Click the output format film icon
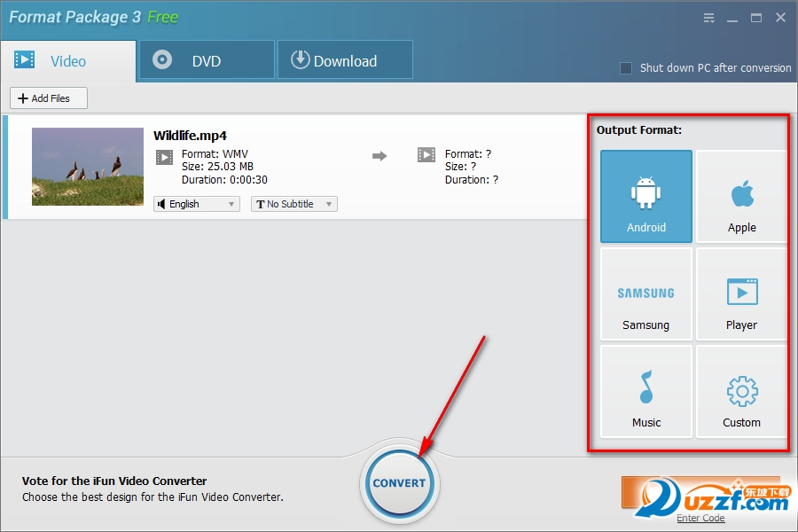798x532 pixels. coord(426,154)
